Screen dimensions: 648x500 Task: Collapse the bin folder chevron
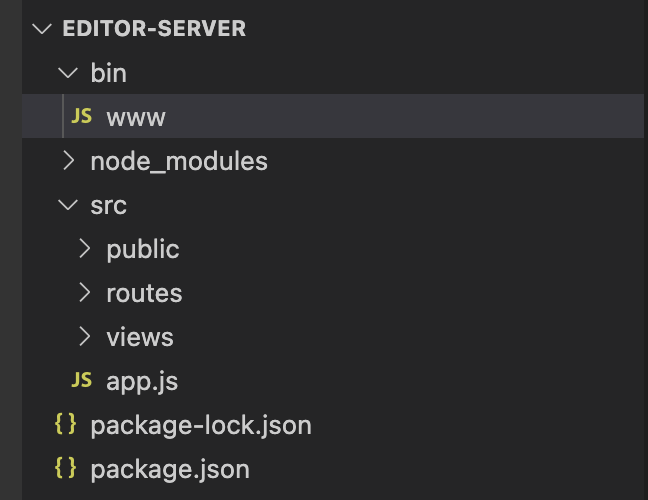click(67, 73)
